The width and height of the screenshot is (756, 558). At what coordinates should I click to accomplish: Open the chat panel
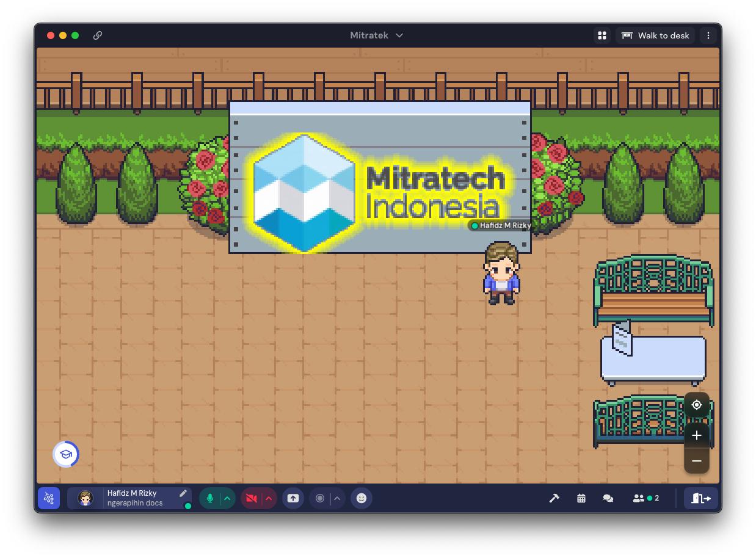click(608, 498)
